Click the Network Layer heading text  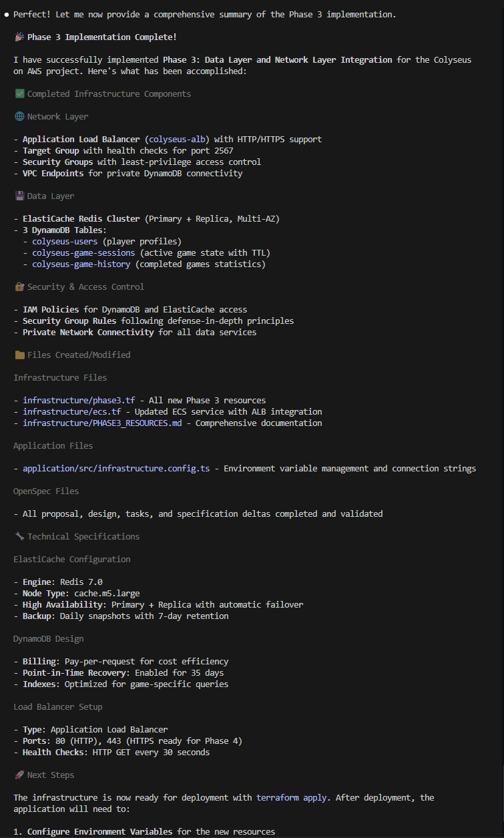pyautogui.click(x=57, y=117)
